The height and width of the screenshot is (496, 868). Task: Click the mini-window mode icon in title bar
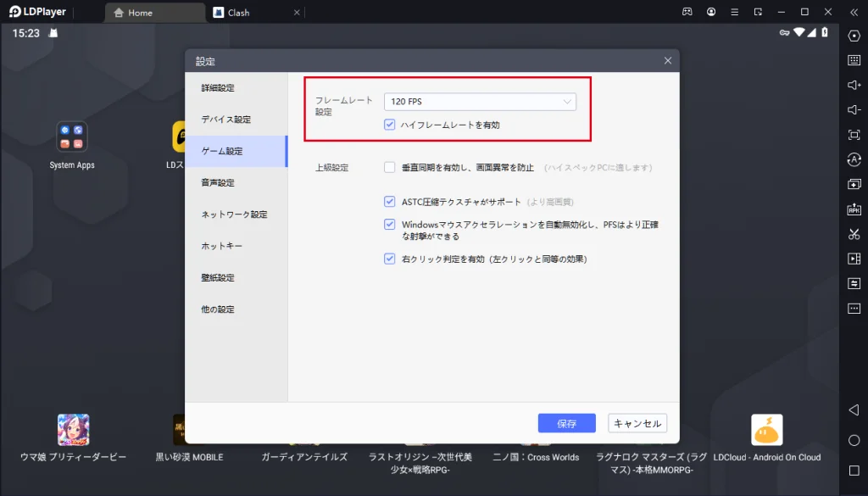(x=758, y=12)
